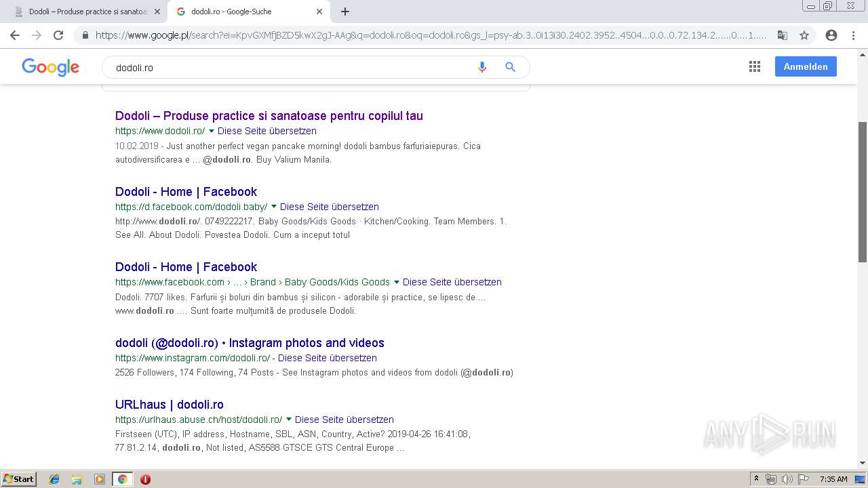This screenshot has height=488, width=868.
Task: Open the Windows Start menu
Action: [x=19, y=479]
